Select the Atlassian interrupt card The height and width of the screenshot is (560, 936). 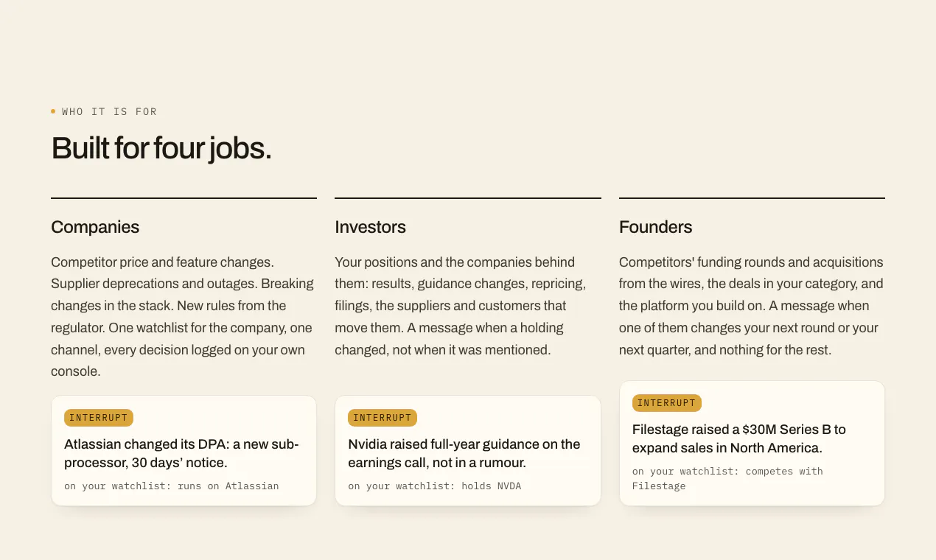click(184, 451)
